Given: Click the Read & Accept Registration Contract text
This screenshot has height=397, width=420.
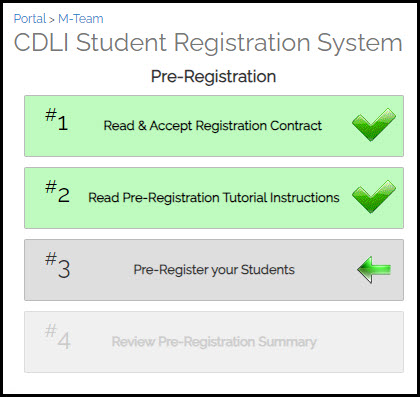Looking at the screenshot, I should 213,126.
